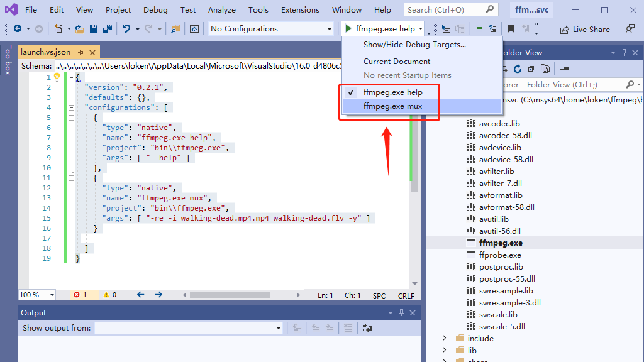Click the Open File folder icon
This screenshot has height=362, width=644.
80,29
